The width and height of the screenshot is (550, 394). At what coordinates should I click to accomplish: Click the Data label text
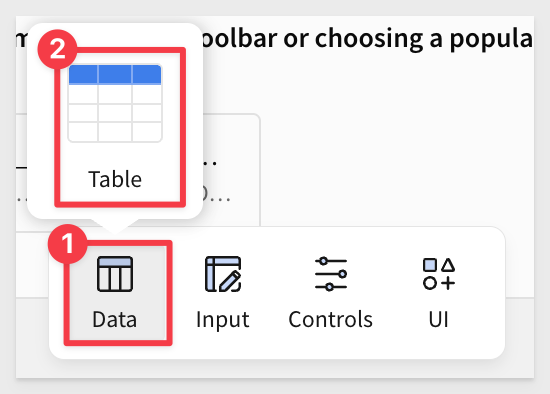(115, 319)
